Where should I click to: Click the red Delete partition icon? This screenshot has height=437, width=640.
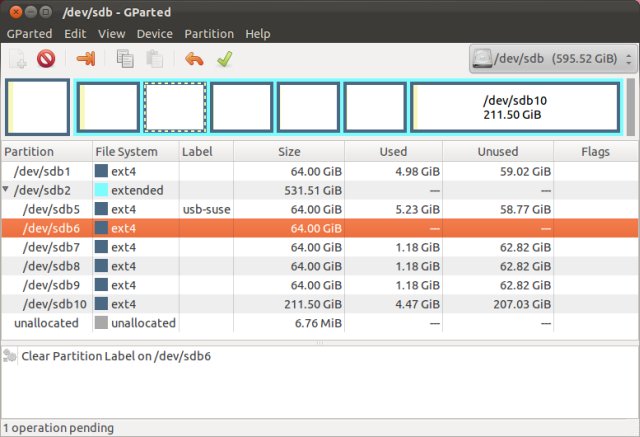tap(46, 59)
